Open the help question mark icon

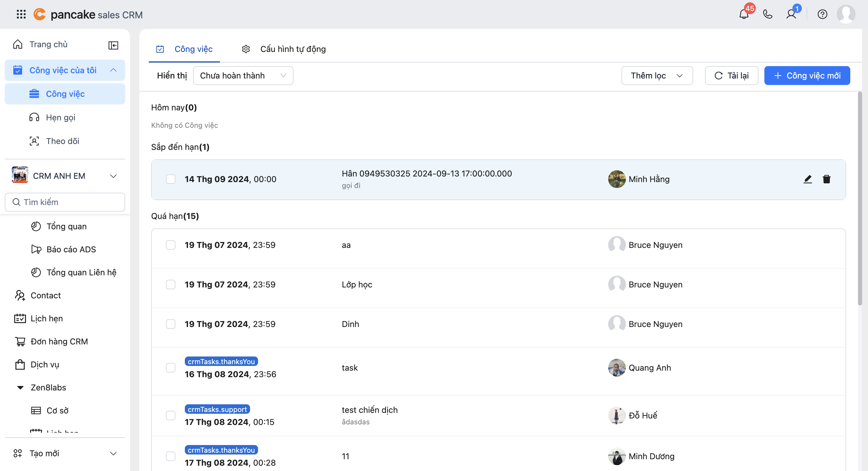(822, 14)
